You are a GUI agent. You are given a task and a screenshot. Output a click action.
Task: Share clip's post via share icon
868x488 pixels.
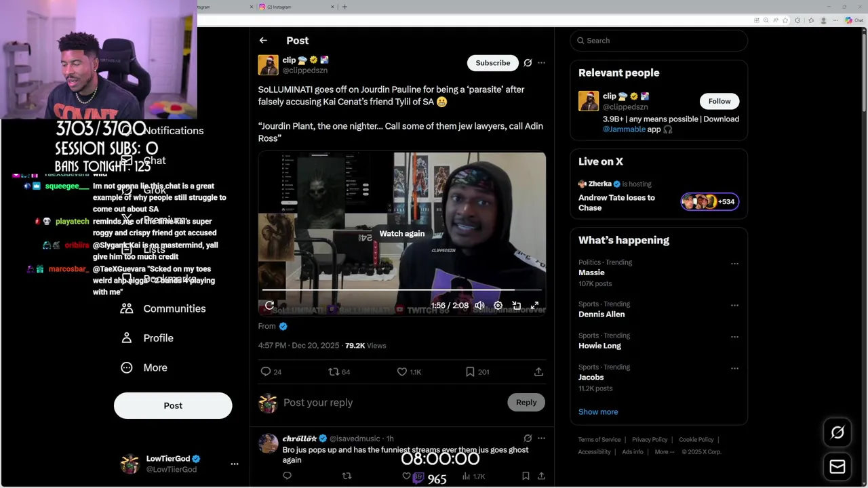coord(538,371)
